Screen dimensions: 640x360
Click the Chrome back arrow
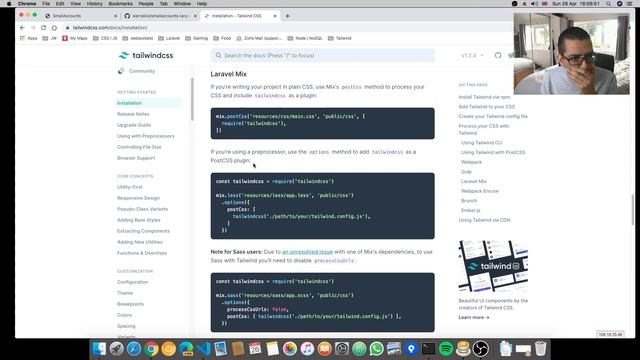click(x=22, y=27)
